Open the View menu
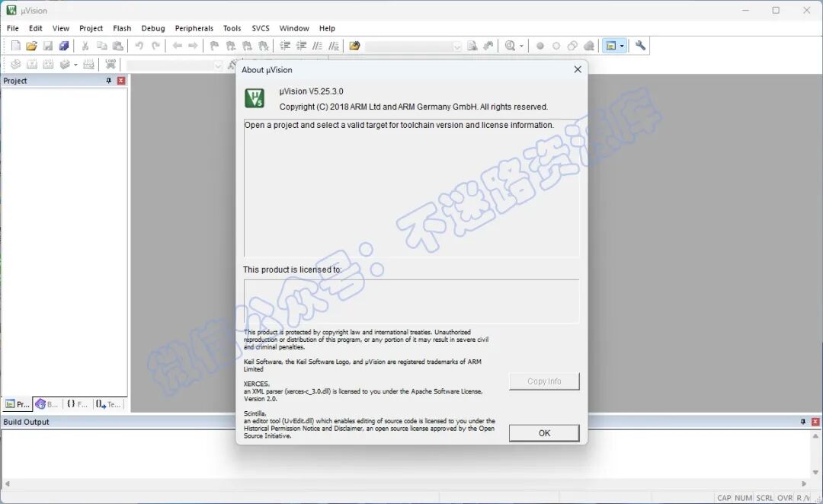The width and height of the screenshot is (823, 504). (x=61, y=28)
